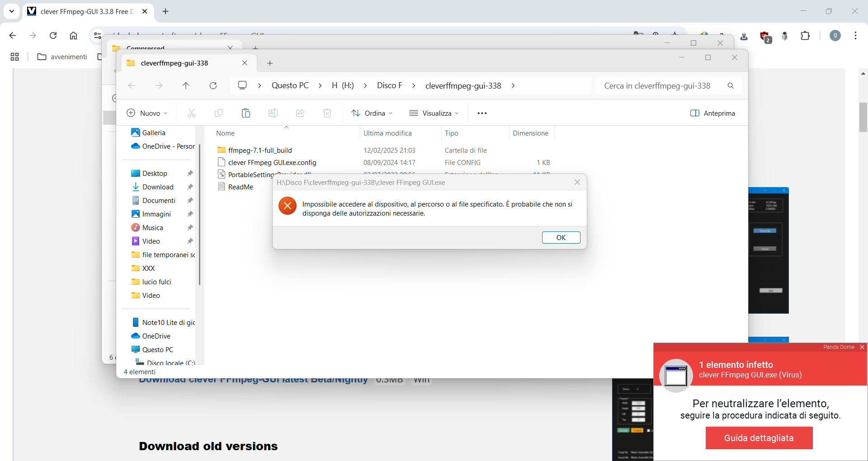Image resolution: width=868 pixels, height=461 pixels.
Task: Click Disco F in the address breadcrumb
Action: [390, 85]
